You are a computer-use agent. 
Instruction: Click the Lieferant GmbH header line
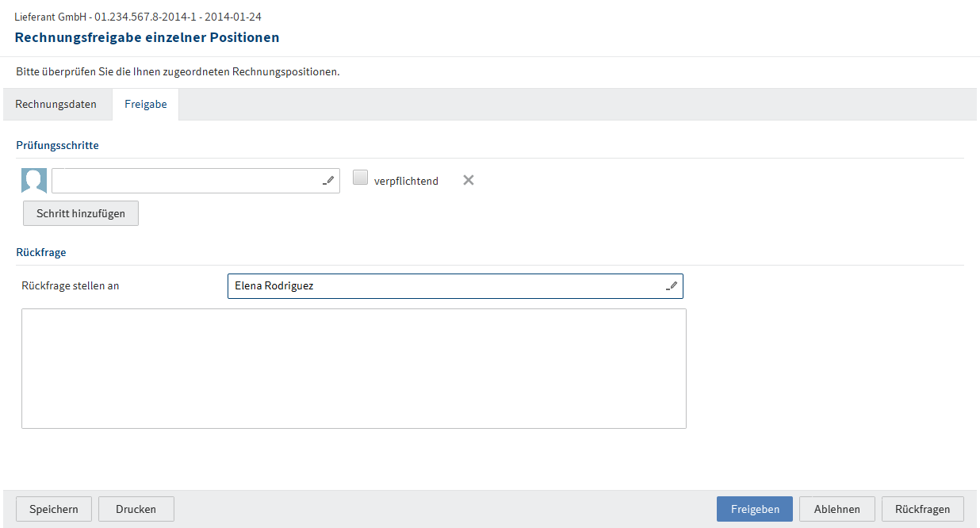[x=138, y=17]
